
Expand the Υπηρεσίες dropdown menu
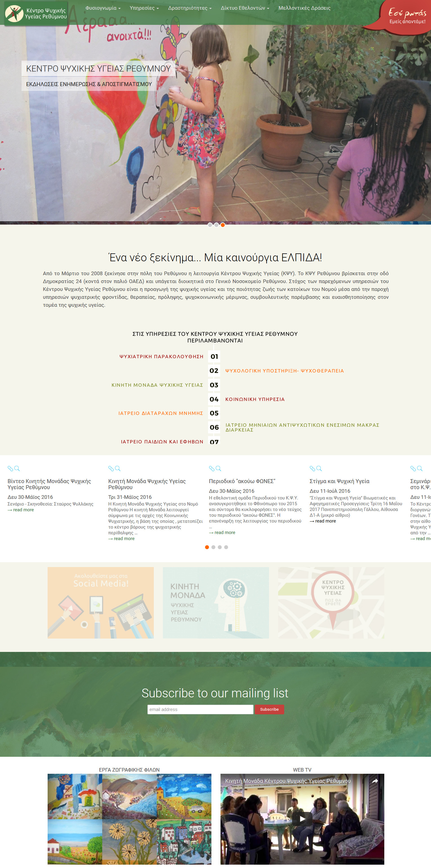[x=144, y=8]
